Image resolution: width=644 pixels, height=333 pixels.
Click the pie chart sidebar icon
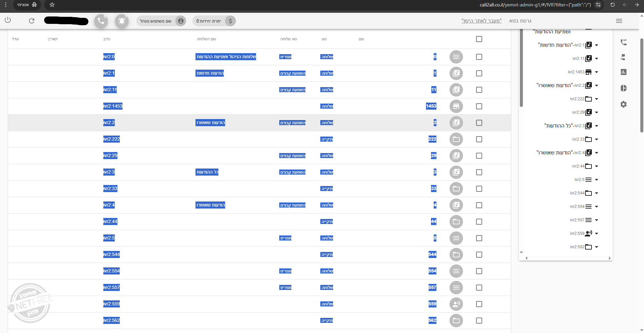(623, 88)
